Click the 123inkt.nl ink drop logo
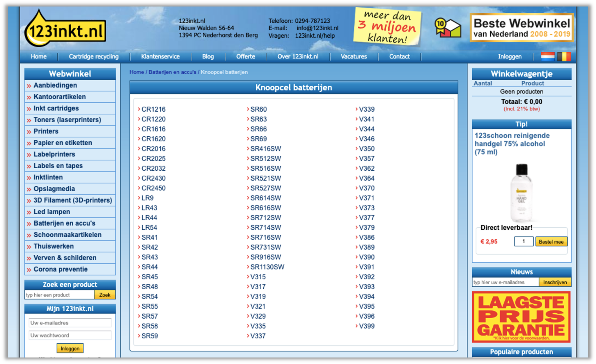The image size is (596, 364). pos(65,29)
